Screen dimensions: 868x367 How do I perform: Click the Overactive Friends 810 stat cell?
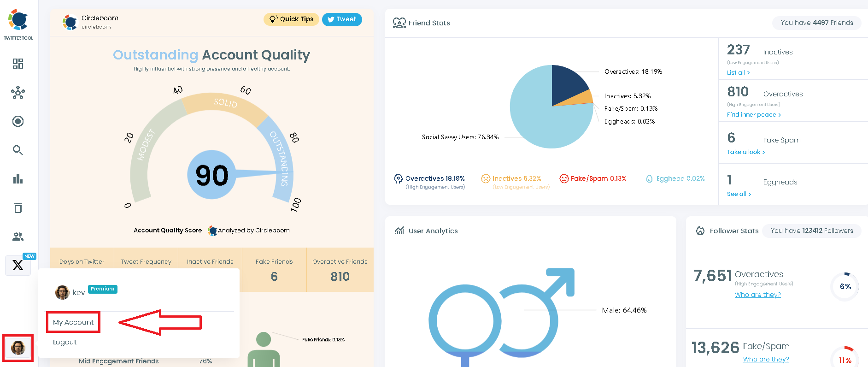[340, 270]
